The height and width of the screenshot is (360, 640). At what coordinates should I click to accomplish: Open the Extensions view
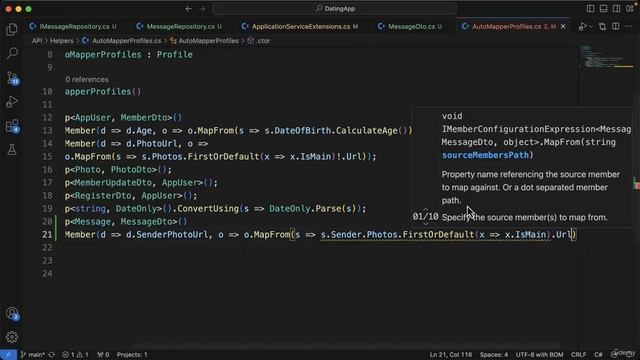coord(12,126)
